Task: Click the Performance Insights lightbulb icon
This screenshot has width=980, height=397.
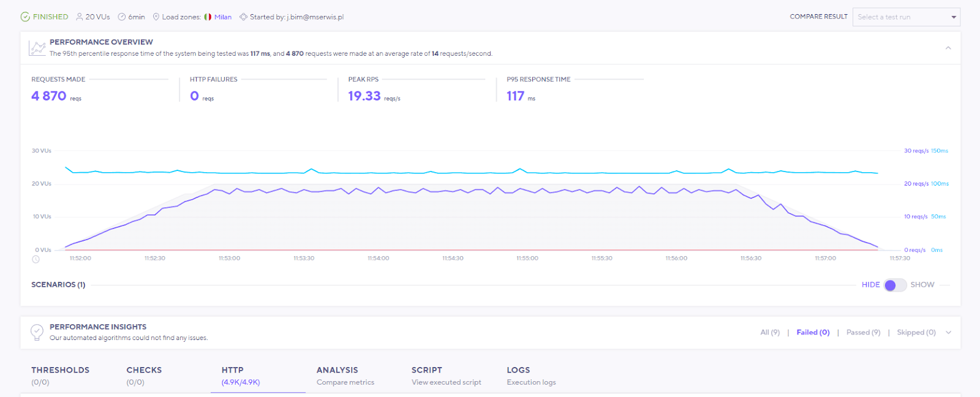Action: coord(37,332)
